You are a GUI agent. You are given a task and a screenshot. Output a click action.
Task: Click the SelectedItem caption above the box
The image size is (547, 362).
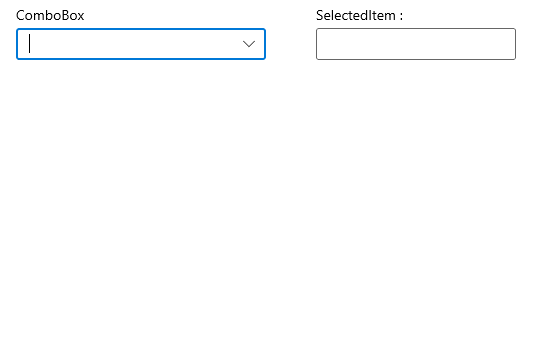(359, 15)
